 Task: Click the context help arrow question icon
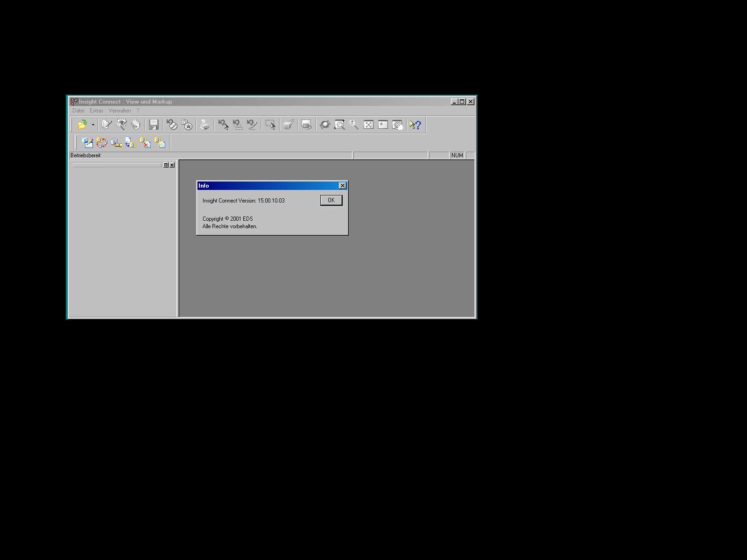point(416,125)
